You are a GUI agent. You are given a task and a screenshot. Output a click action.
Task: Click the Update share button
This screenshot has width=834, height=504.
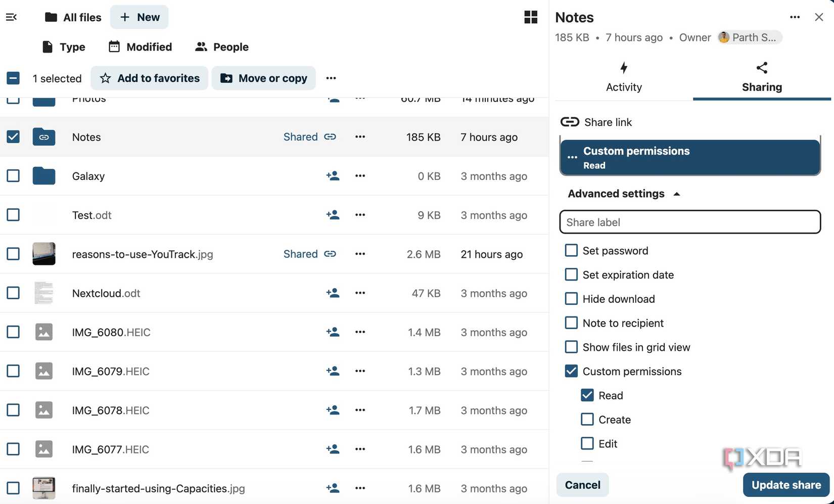coord(786,485)
